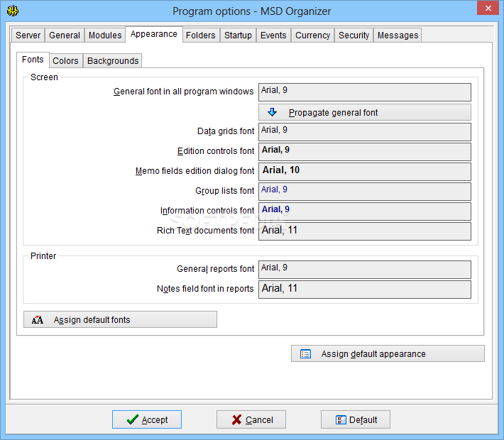Click the green checkmark icon on Accept
Viewport: 504px width, 440px height.
[x=133, y=419]
